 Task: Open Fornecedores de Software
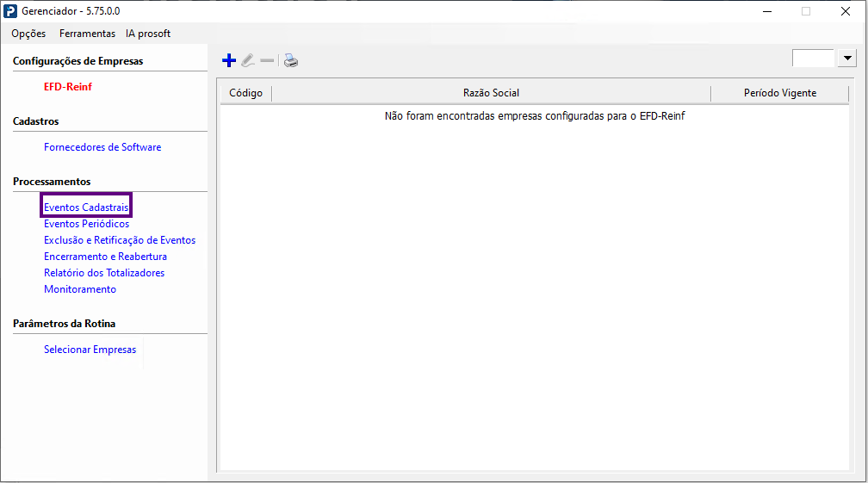pyautogui.click(x=102, y=147)
